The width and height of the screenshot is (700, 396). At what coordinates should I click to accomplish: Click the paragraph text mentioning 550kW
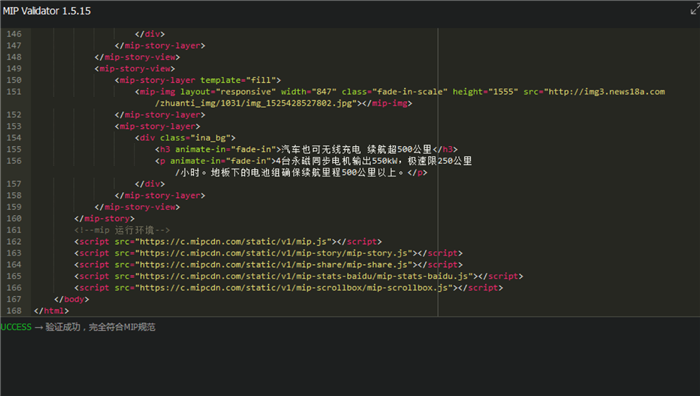(374, 161)
